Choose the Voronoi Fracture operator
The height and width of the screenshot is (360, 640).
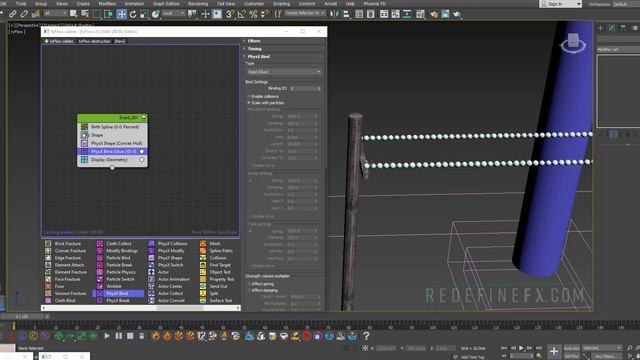tap(66, 293)
